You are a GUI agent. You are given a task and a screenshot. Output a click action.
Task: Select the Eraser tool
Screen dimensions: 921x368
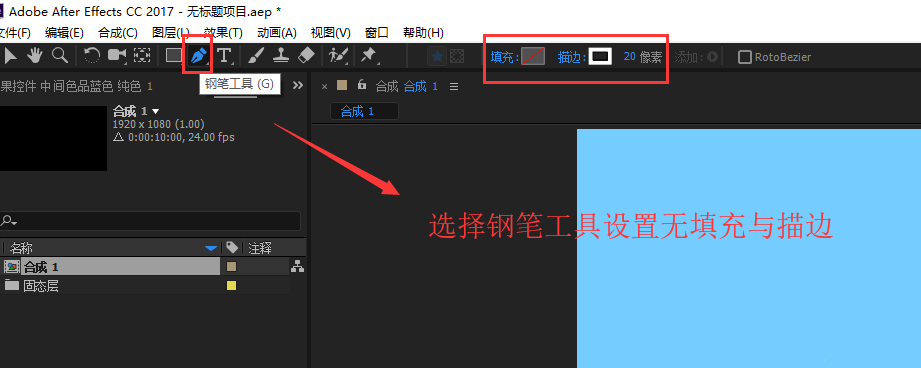(x=306, y=56)
